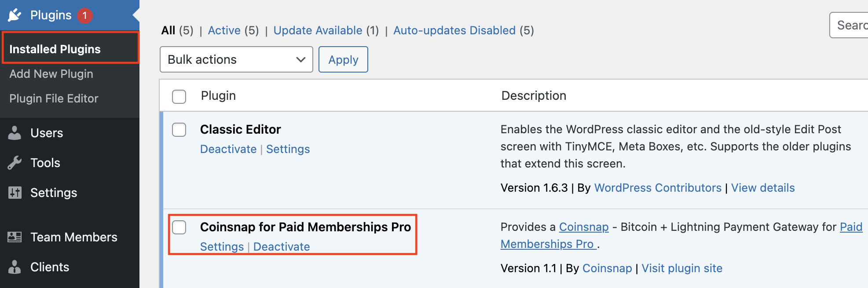This screenshot has height=288, width=868.
Task: Show Auto-updates Disabled plugins
Action: (454, 30)
